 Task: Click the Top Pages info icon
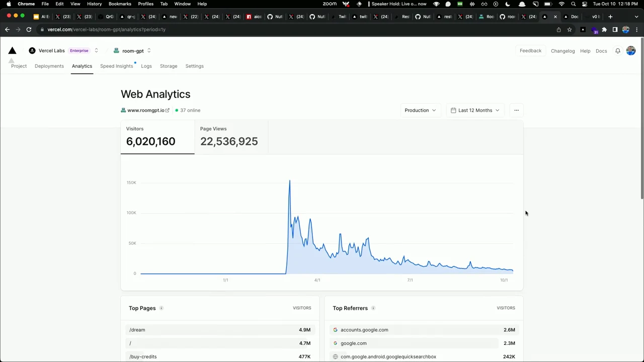tap(162, 308)
